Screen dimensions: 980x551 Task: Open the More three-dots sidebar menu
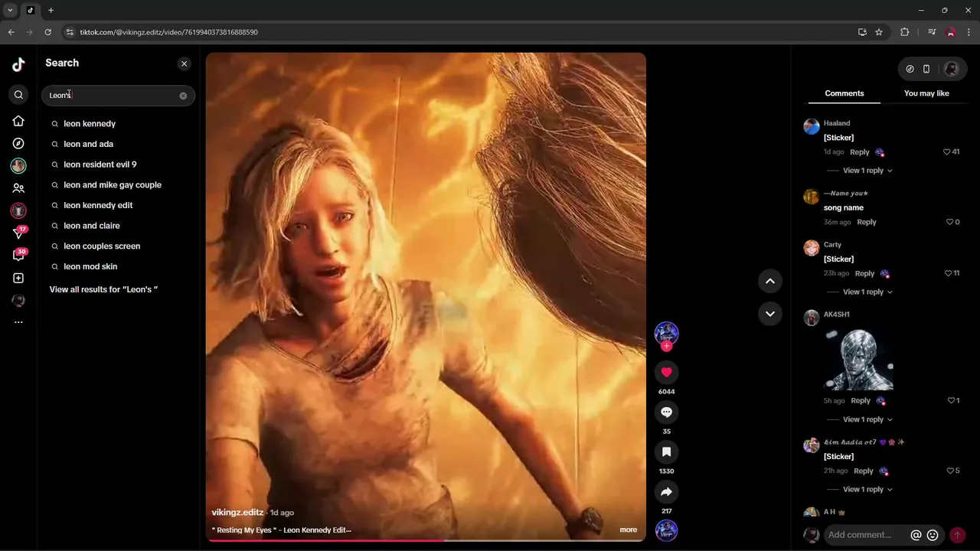click(18, 322)
